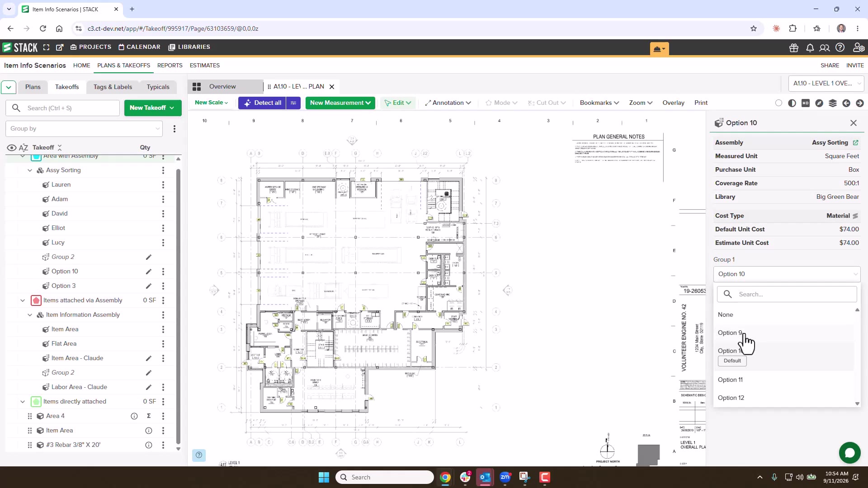Open the Detect all settings icon
Image resolution: width=868 pixels, height=488 pixels.
click(x=293, y=103)
